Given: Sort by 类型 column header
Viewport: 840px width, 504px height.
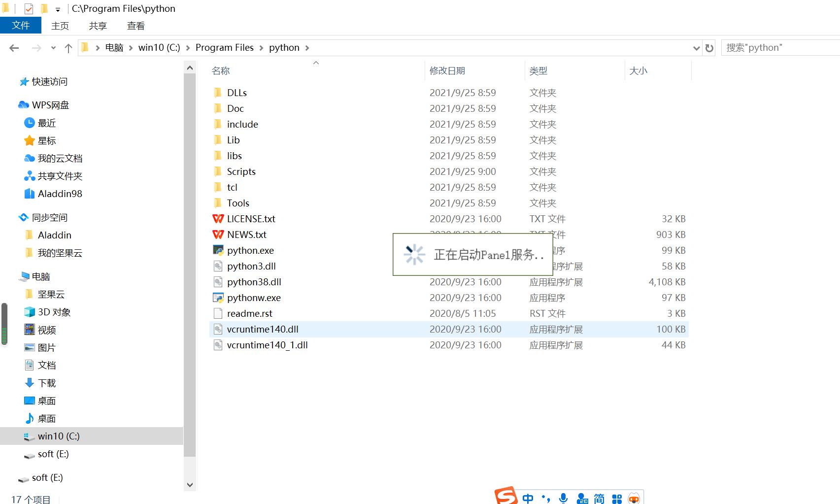Looking at the screenshot, I should 538,70.
